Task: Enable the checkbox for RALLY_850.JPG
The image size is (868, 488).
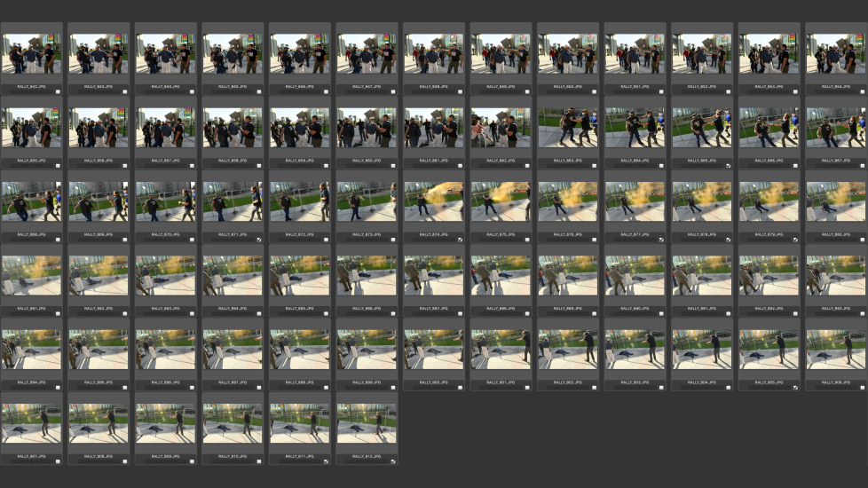Action: click(594, 91)
